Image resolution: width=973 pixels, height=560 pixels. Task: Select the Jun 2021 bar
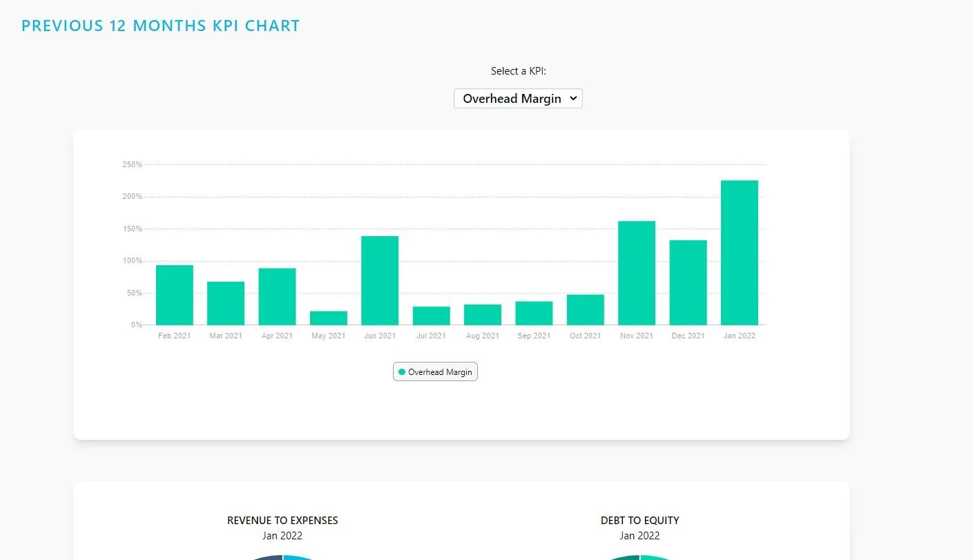coord(380,280)
